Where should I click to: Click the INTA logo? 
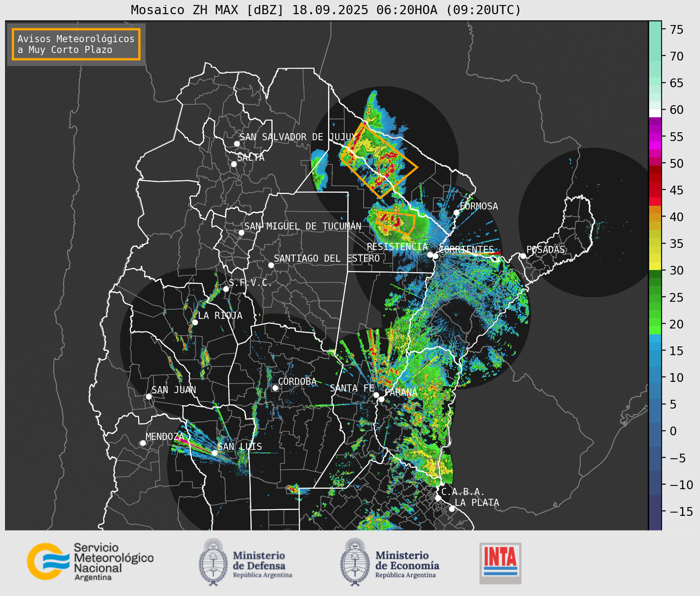point(500,563)
